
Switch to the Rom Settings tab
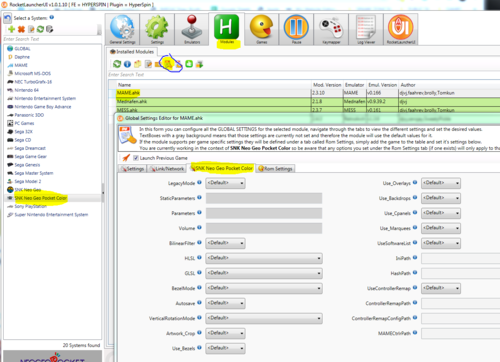tap(275, 169)
